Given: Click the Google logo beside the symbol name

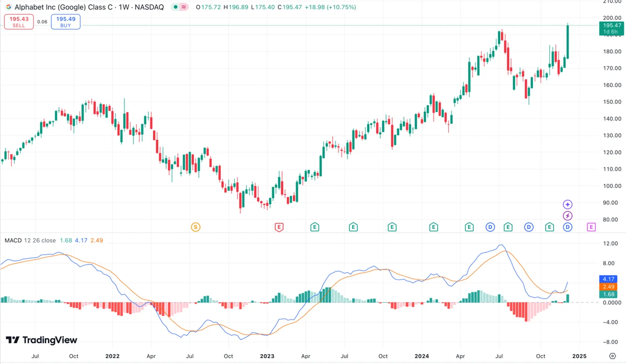Looking at the screenshot, I should [x=8, y=7].
